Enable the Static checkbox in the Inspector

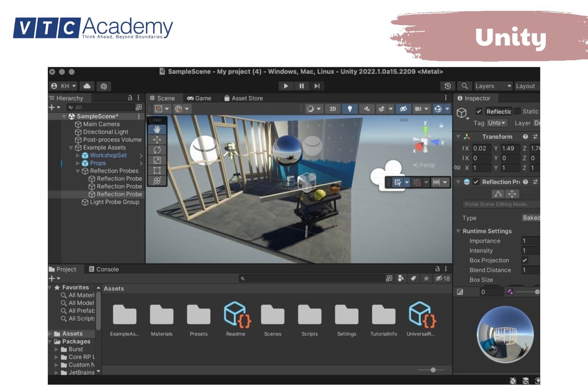click(518, 111)
